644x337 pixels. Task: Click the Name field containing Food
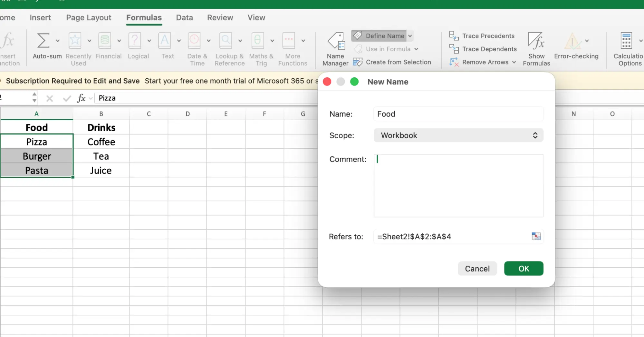point(458,114)
